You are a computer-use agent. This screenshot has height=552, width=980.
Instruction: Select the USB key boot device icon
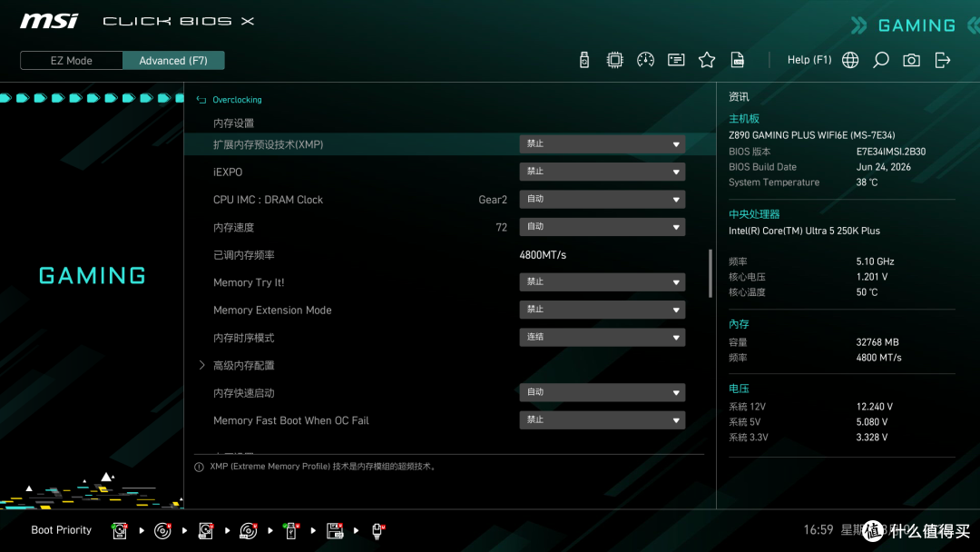pyautogui.click(x=291, y=531)
